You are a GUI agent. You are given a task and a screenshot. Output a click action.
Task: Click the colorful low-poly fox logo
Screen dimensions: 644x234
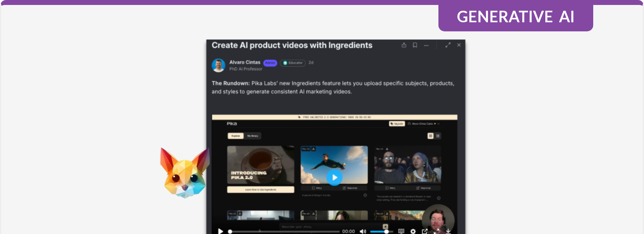pos(185,173)
